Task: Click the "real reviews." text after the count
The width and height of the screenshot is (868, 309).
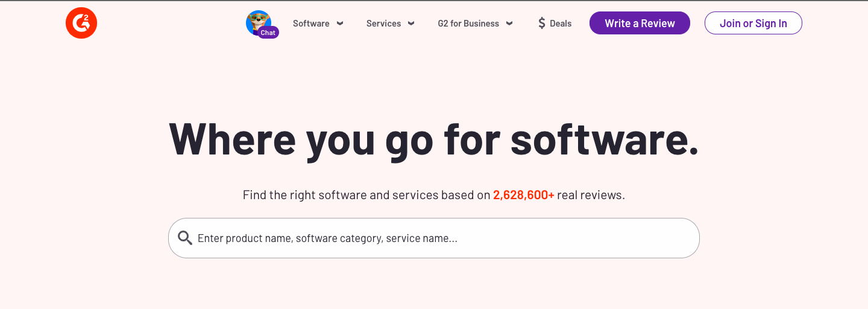Action: [x=591, y=195]
